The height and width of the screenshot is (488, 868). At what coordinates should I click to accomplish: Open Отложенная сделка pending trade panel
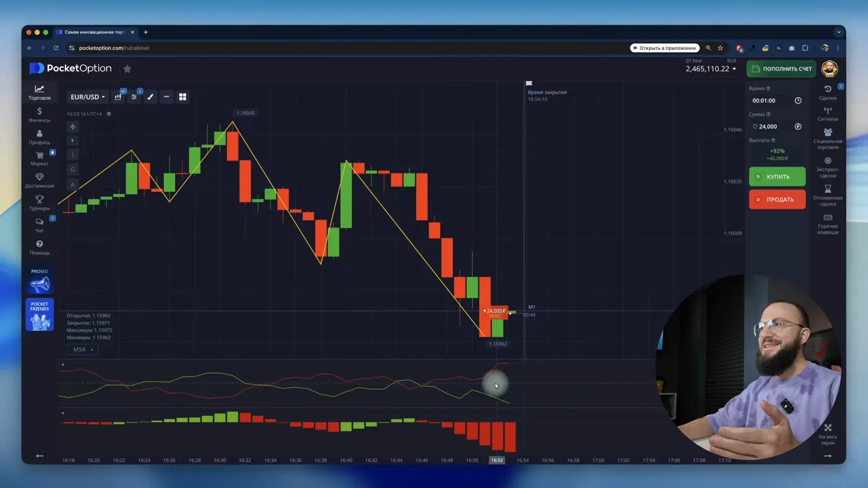tap(828, 196)
